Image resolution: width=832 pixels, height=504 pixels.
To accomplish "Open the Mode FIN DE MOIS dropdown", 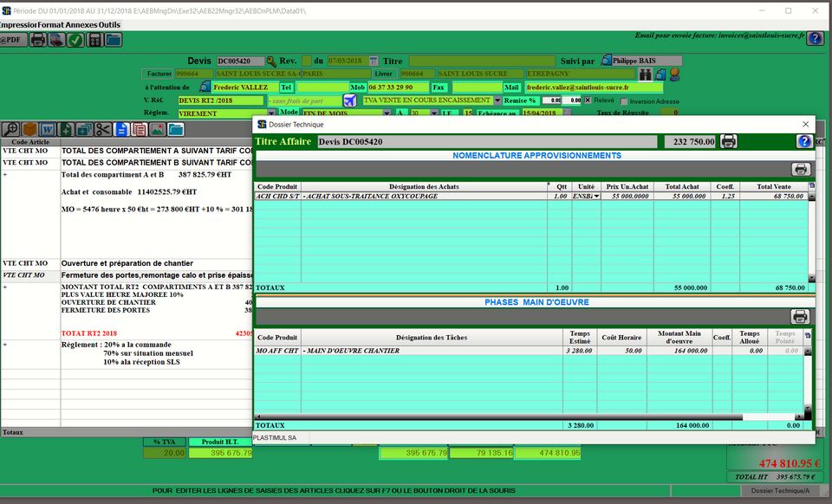I will point(387,113).
